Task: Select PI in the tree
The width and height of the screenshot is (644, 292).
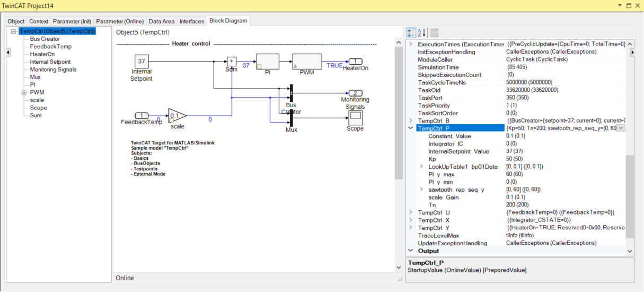Action: 33,84
